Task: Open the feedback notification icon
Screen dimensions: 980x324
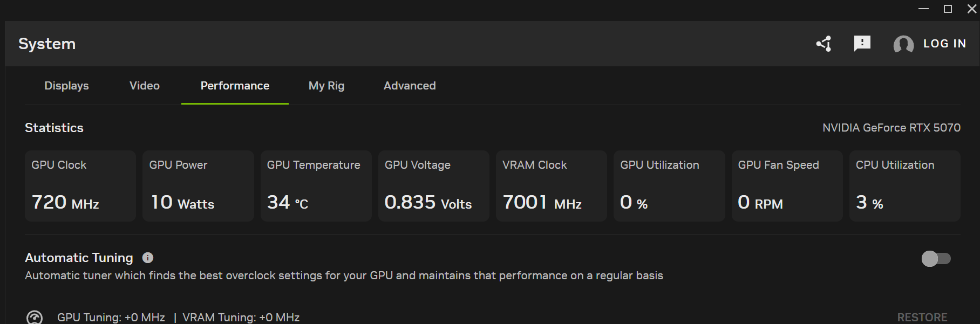Action: tap(862, 43)
